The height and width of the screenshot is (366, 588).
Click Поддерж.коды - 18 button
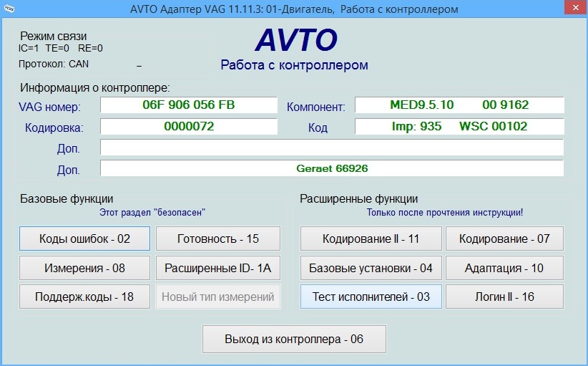[x=84, y=297]
